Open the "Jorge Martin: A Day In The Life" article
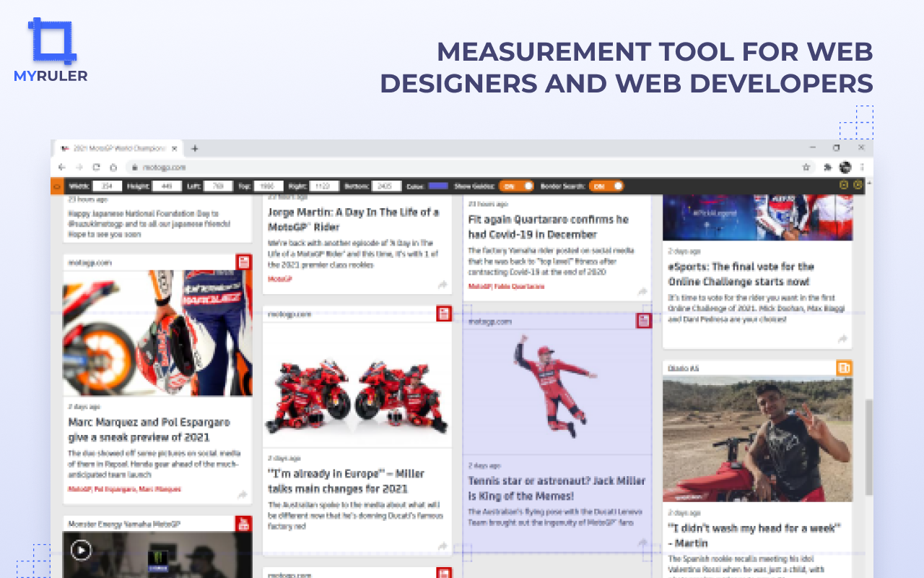This screenshot has height=578, width=924. click(x=353, y=219)
